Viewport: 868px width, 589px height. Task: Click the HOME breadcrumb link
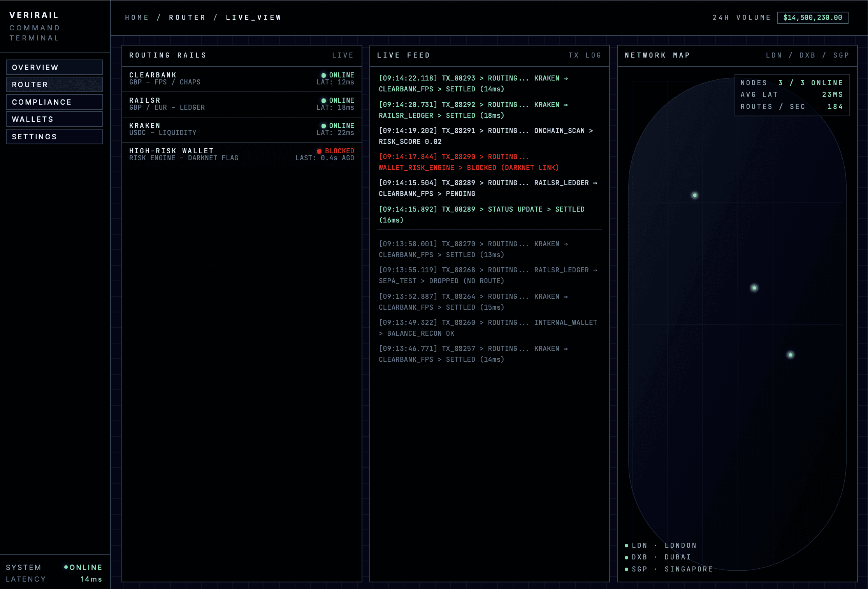pos(137,18)
